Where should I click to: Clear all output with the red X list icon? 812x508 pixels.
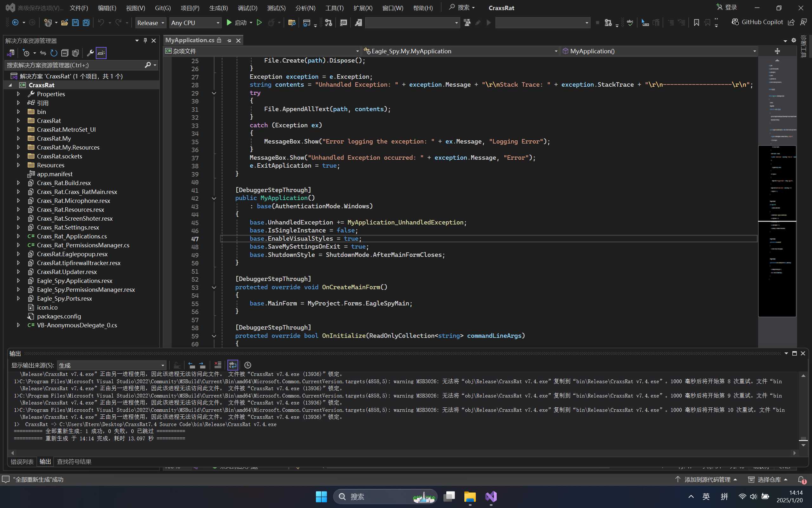click(218, 365)
